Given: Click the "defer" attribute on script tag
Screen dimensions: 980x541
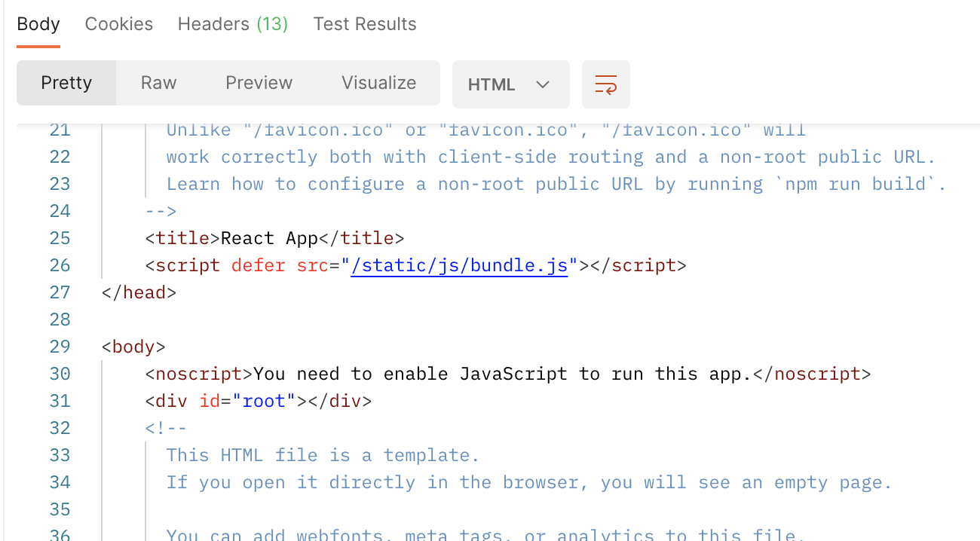Looking at the screenshot, I should click(x=259, y=265).
